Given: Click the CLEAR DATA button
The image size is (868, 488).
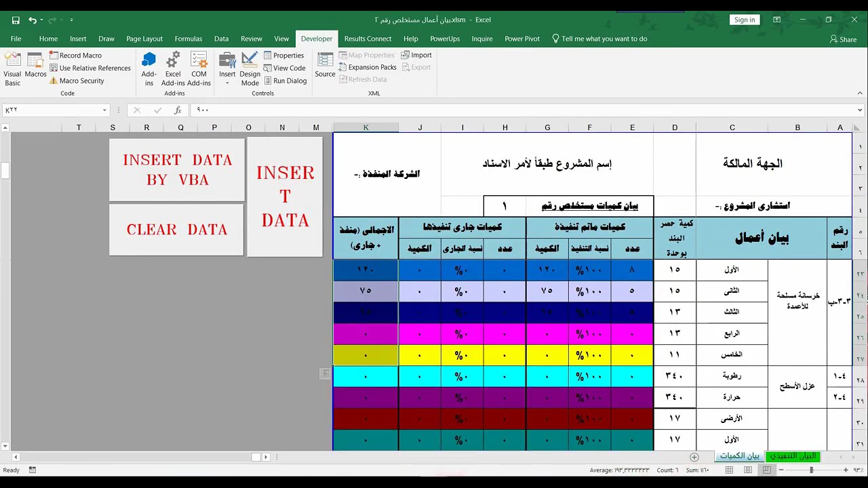Looking at the screenshot, I should point(176,230).
